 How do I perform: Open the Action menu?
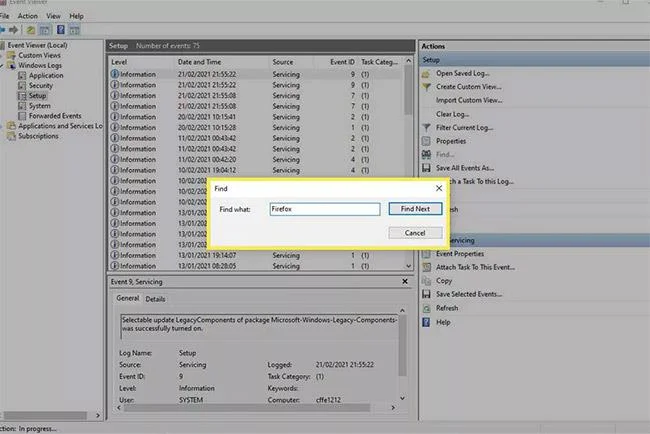pyautogui.click(x=27, y=16)
